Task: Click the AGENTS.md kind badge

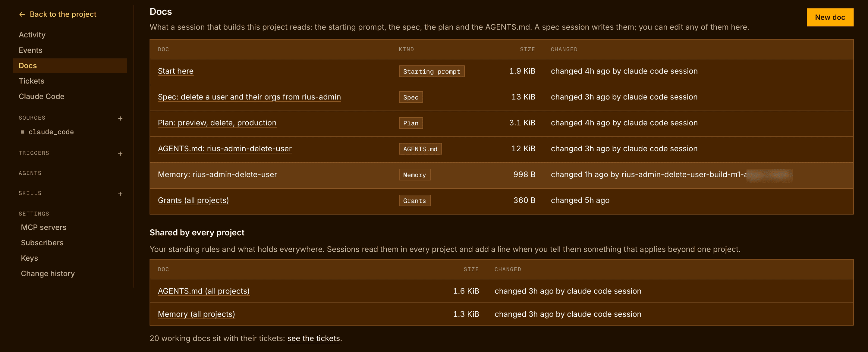Action: [x=420, y=149]
